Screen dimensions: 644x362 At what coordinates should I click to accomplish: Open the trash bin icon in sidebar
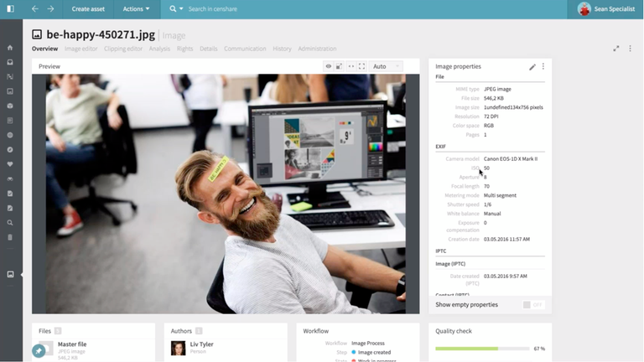click(x=10, y=237)
